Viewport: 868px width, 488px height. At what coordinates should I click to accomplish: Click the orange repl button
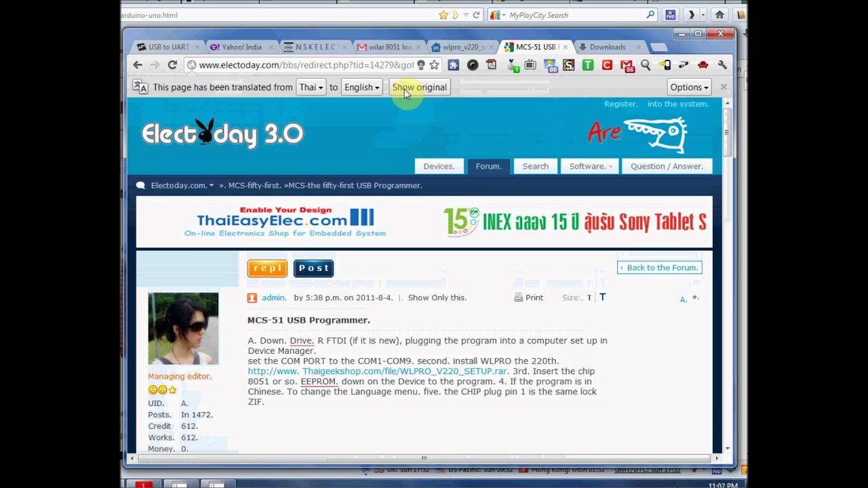point(267,268)
